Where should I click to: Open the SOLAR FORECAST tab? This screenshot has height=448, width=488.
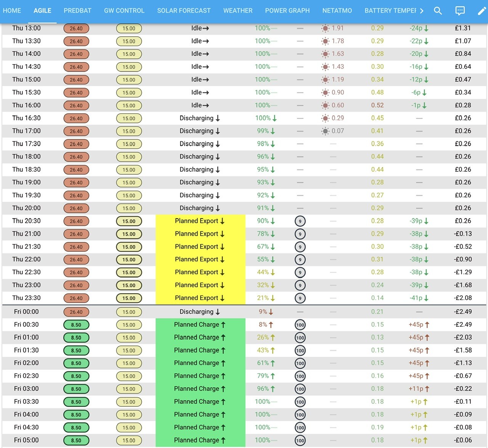point(184,11)
